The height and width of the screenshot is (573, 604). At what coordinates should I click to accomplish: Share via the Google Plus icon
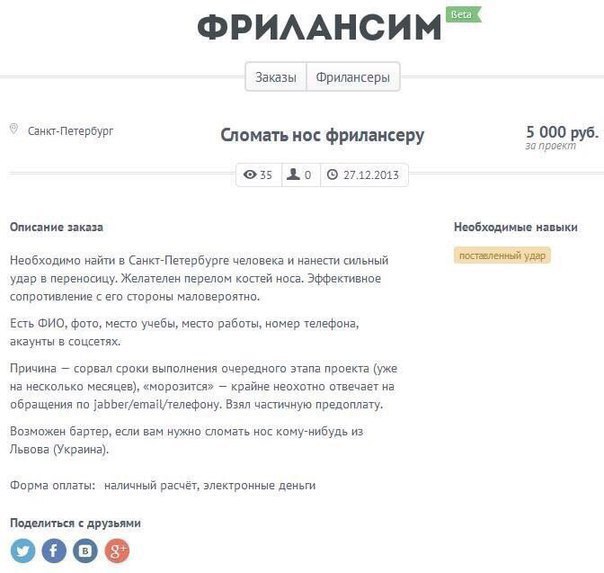[x=118, y=550]
